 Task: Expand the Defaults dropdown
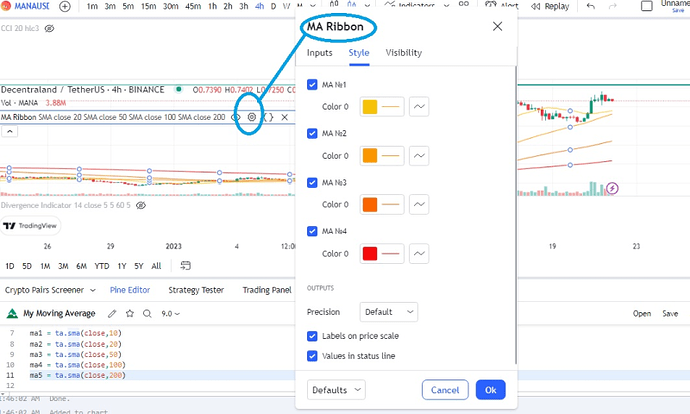336,389
